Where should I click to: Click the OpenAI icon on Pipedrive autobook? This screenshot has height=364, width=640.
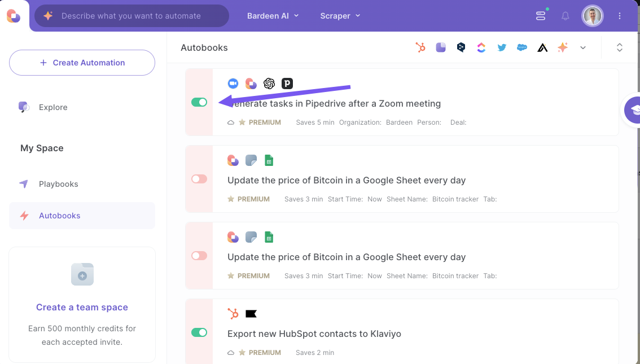click(269, 84)
